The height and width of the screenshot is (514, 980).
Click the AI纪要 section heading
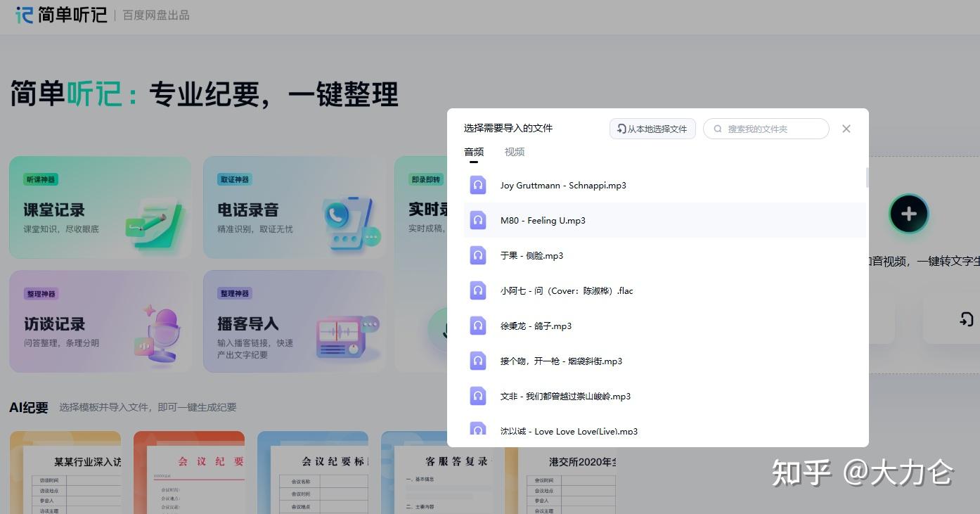(29, 407)
